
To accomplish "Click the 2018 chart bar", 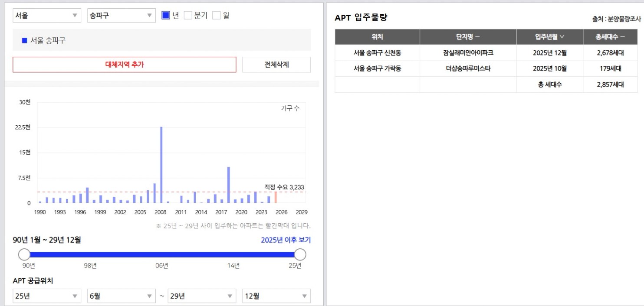I will pyautogui.click(x=228, y=185).
